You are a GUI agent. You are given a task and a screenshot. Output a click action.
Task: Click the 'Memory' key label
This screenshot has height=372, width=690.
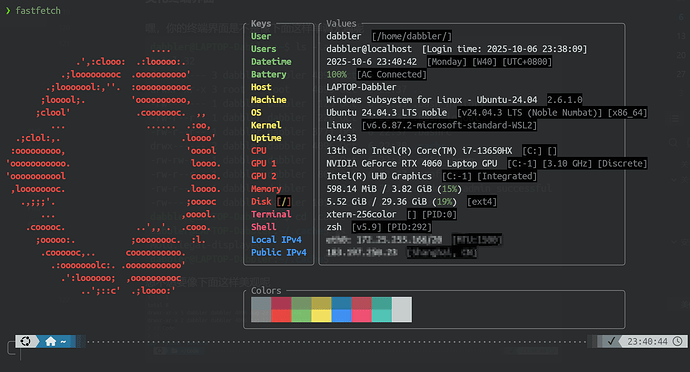tap(266, 189)
